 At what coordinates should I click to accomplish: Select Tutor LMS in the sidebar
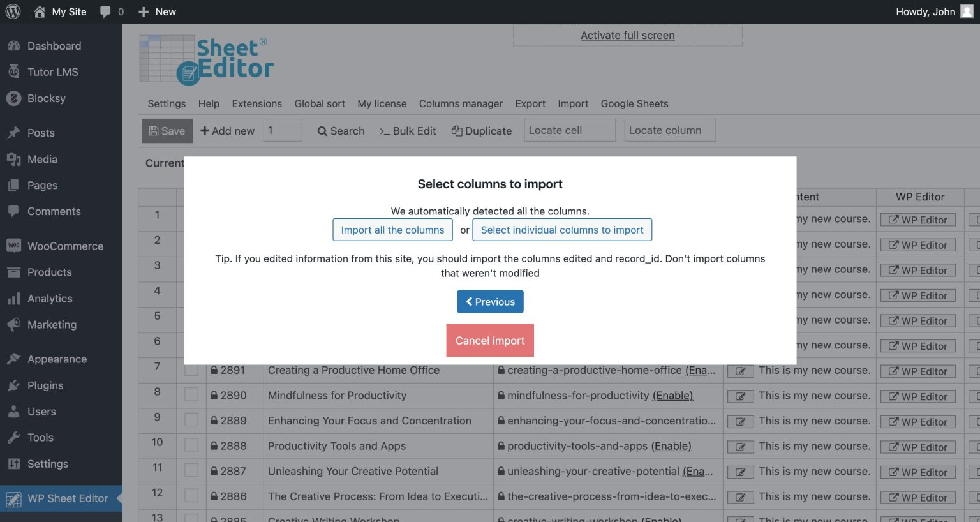pos(53,71)
